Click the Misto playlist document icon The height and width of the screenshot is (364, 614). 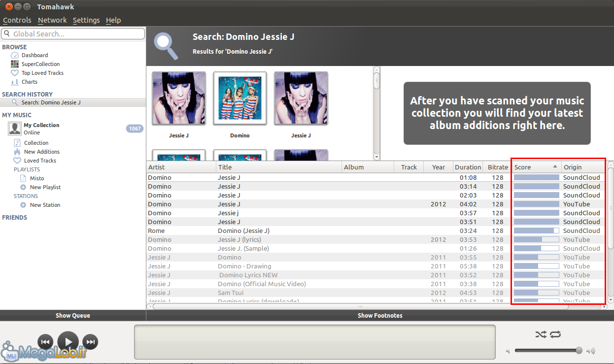pos(23,178)
